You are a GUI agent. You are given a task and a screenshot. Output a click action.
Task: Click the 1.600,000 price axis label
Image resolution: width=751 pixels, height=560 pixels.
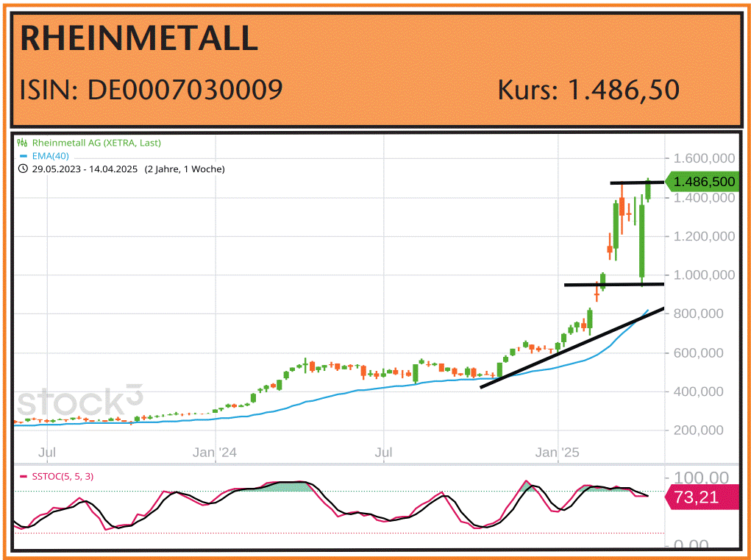[705, 158]
